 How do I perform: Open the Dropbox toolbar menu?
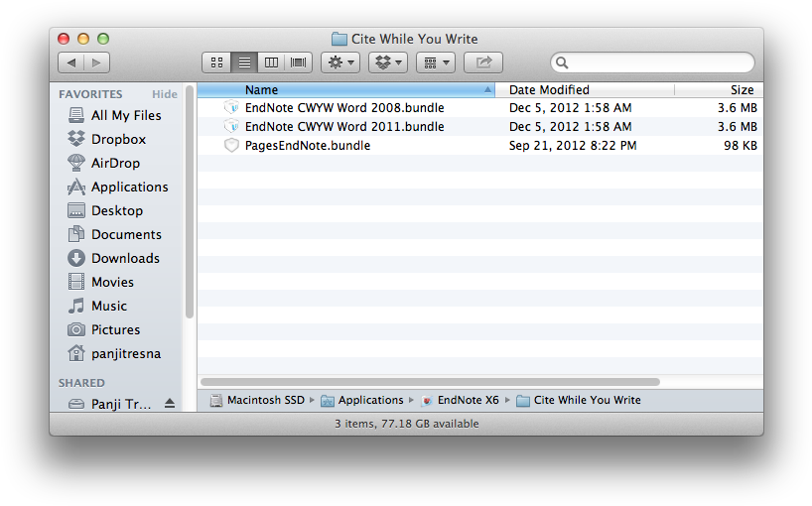(x=388, y=63)
